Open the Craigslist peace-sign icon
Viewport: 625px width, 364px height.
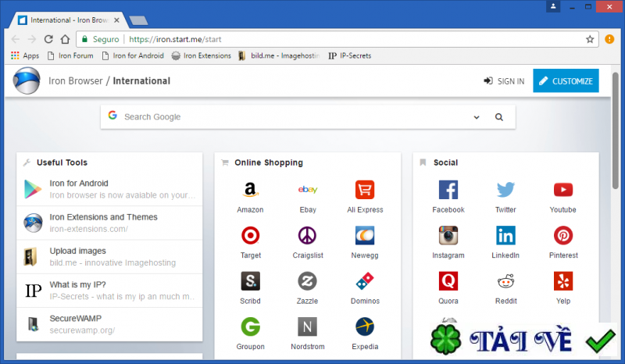pyautogui.click(x=307, y=236)
